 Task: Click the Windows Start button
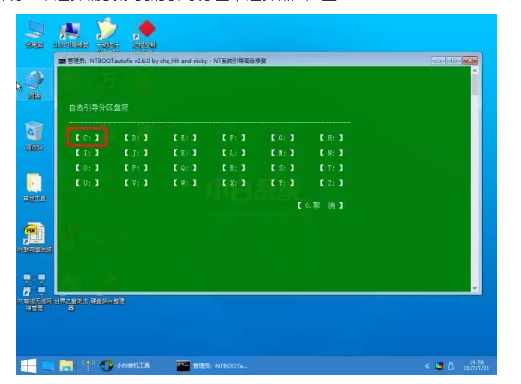(x=29, y=366)
